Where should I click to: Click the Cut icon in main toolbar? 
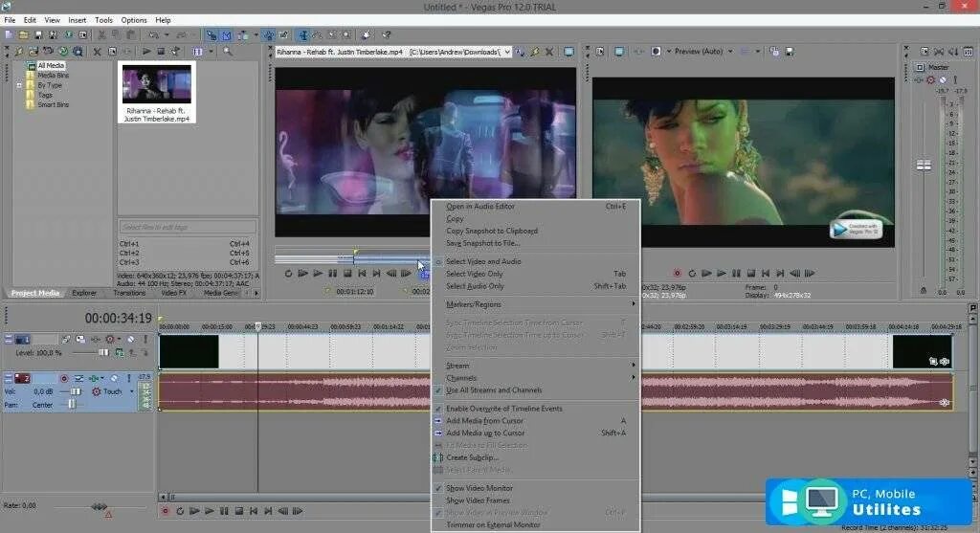pyautogui.click(x=101, y=35)
